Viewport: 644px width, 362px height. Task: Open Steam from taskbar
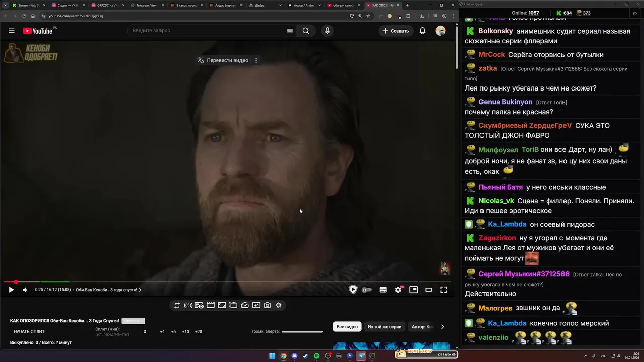pos(305,356)
